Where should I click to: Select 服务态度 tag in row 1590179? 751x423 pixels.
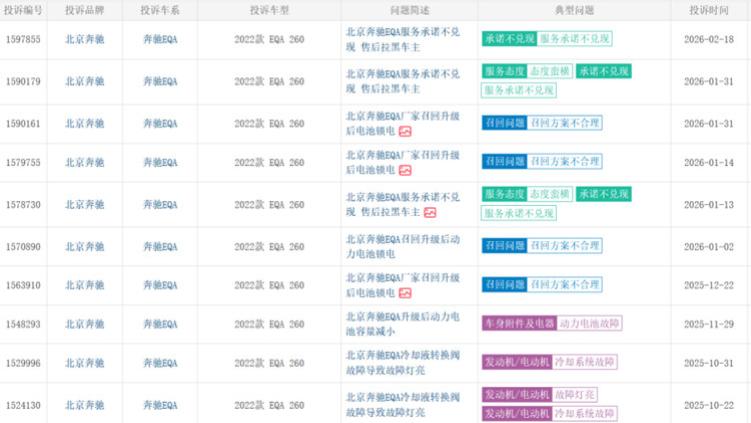(504, 71)
